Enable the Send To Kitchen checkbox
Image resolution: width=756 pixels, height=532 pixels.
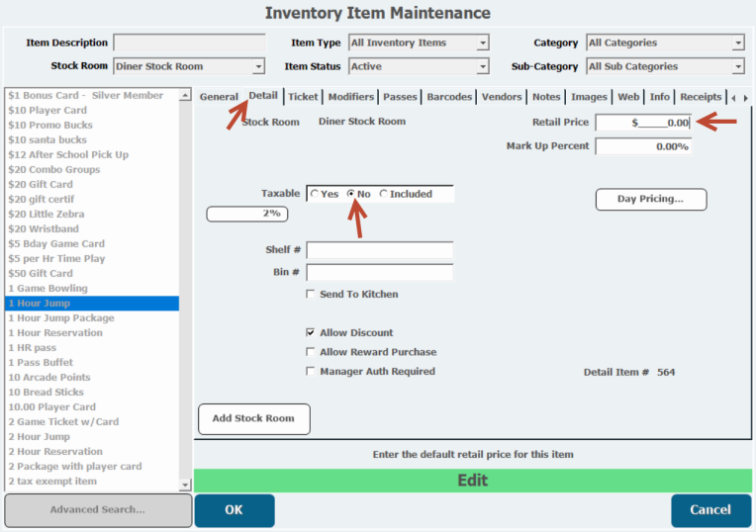312,295
